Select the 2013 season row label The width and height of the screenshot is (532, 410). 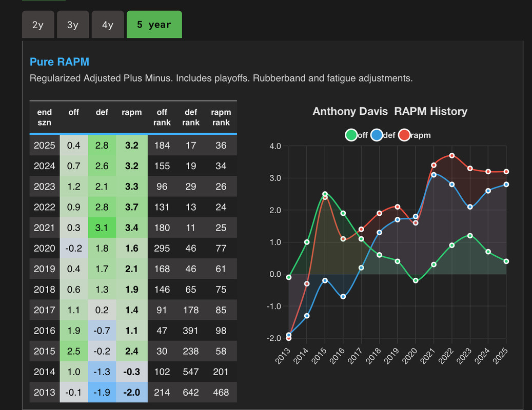pyautogui.click(x=45, y=393)
